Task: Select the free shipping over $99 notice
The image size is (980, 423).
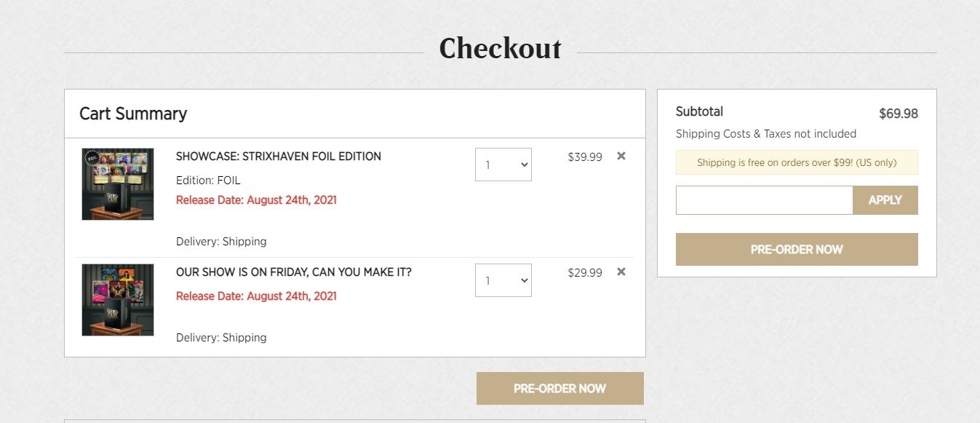Action: [797, 162]
